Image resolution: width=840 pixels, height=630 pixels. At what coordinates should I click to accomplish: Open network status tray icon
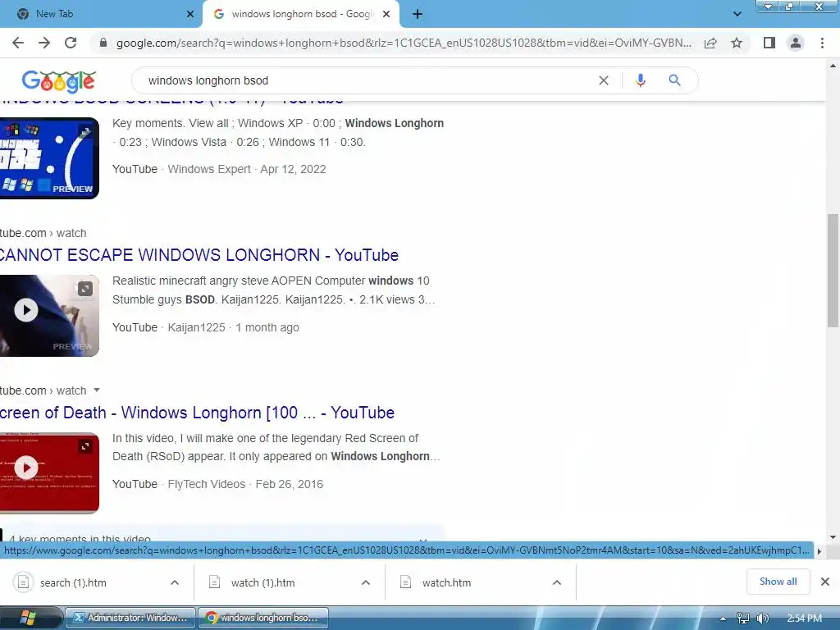pos(743,619)
